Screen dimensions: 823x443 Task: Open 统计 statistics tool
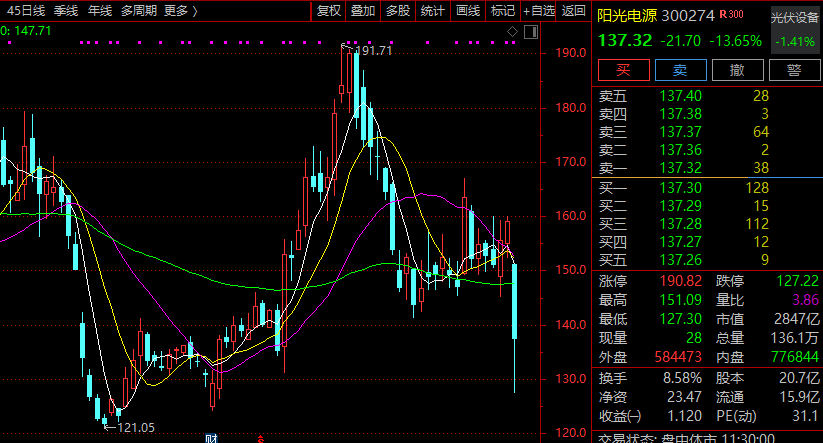432,10
